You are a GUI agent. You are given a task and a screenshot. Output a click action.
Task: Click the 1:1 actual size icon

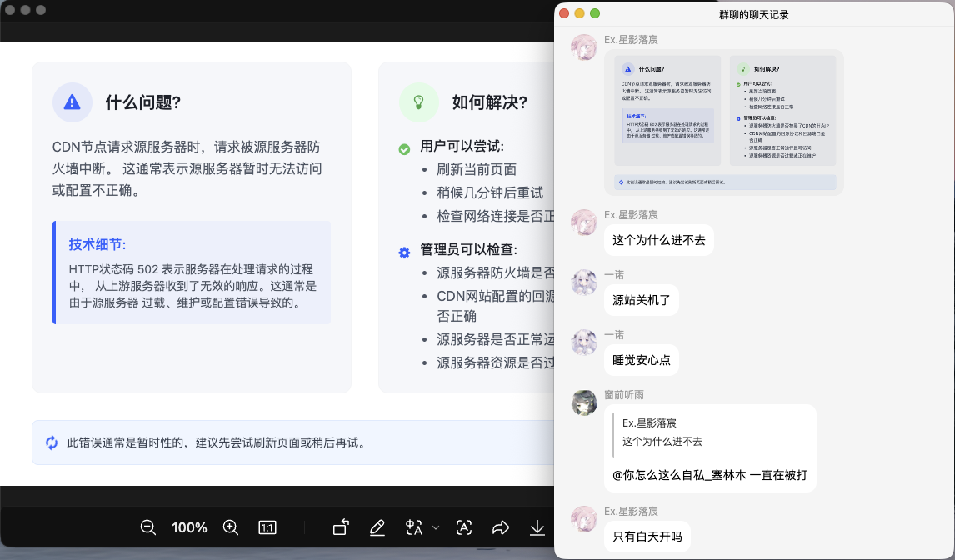pos(267,527)
